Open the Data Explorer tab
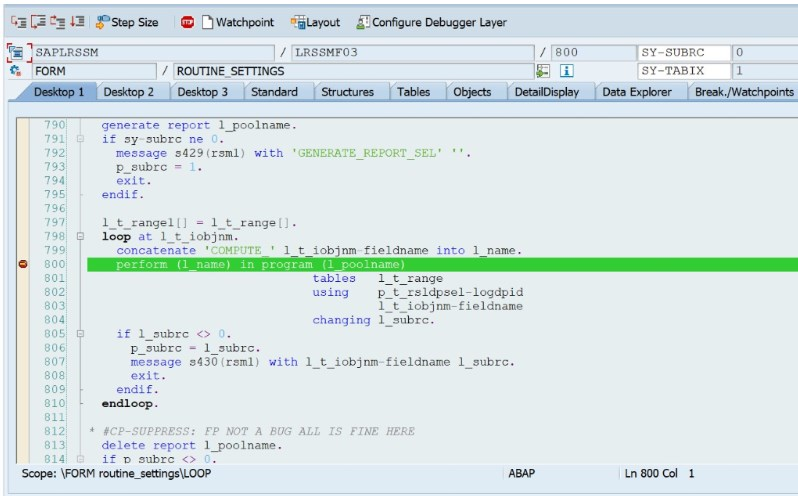 pos(637,92)
